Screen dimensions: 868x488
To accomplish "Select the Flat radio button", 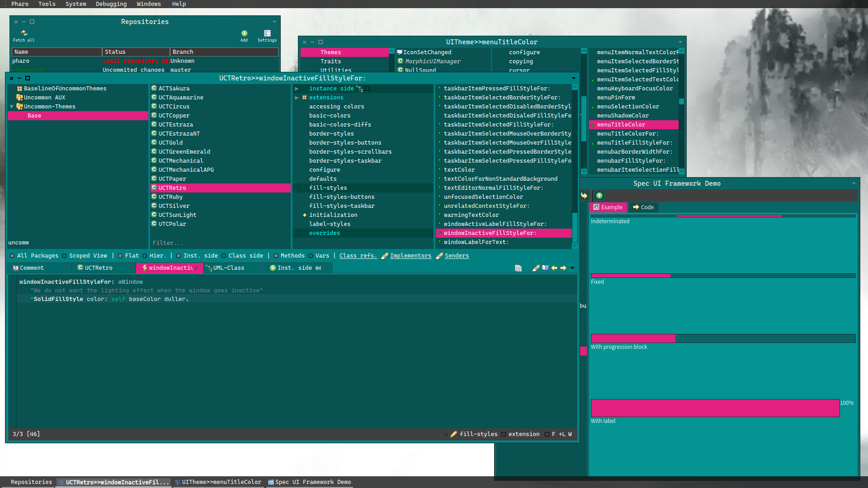I will (x=120, y=256).
